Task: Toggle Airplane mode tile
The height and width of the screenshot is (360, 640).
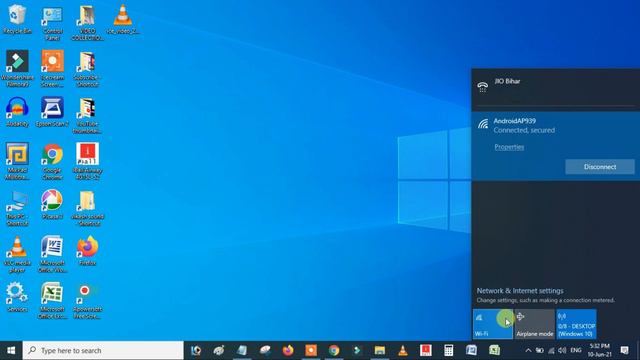Action: click(535, 324)
